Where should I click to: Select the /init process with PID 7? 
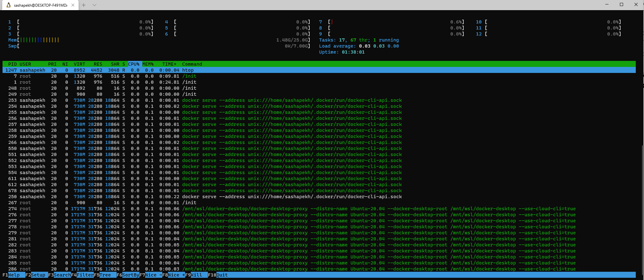coord(319,76)
